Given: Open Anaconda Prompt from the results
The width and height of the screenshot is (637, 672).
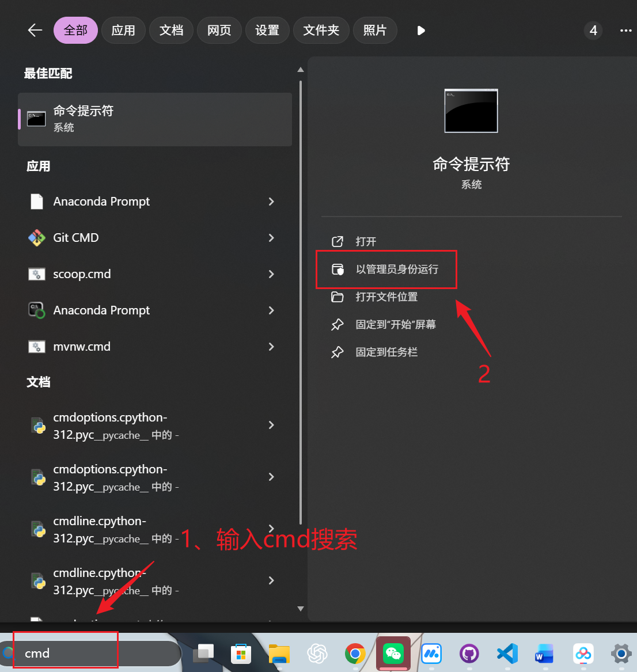Looking at the screenshot, I should point(101,202).
